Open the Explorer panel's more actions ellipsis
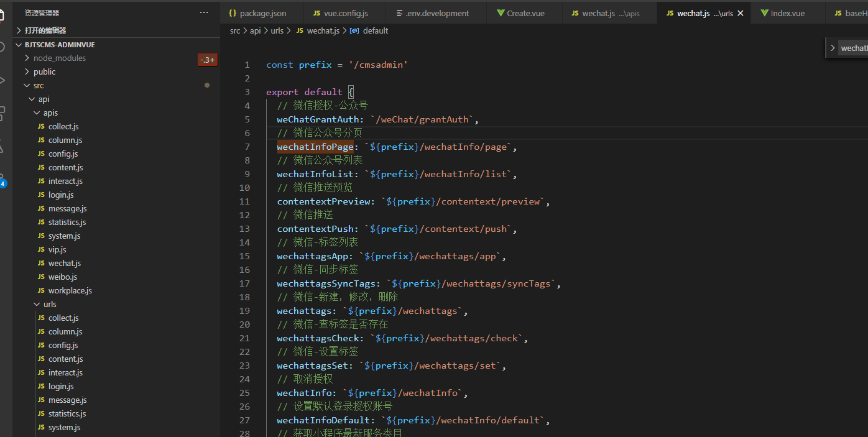The width and height of the screenshot is (868, 437). tap(204, 12)
